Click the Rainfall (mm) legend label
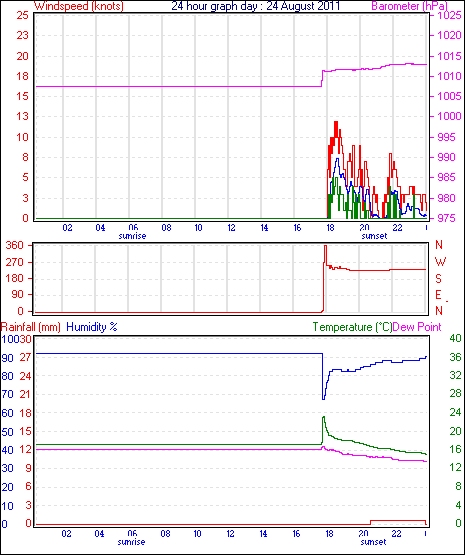This screenshot has width=465, height=556. pyautogui.click(x=31, y=327)
